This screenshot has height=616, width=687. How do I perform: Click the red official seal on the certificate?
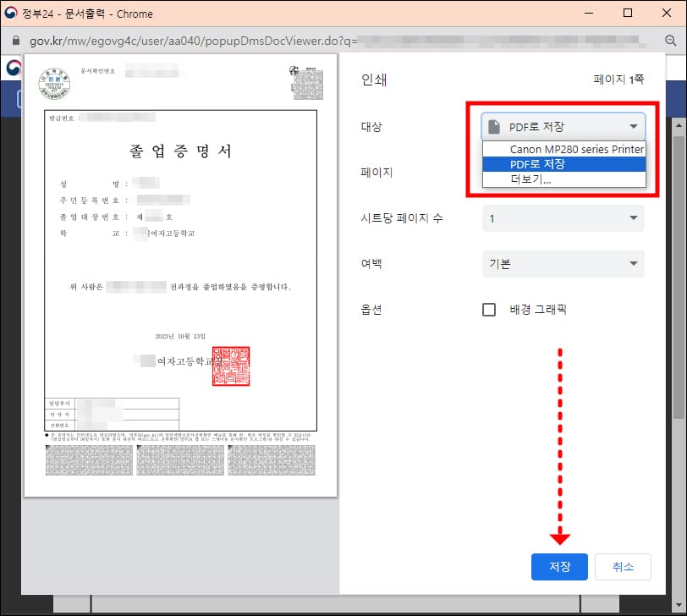pyautogui.click(x=232, y=366)
